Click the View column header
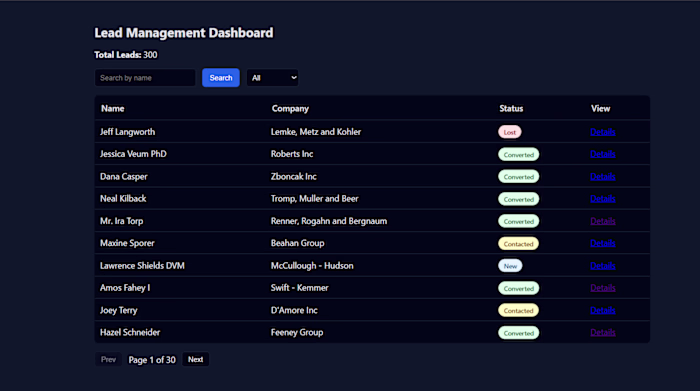Screen dimensions: 700x391 pyautogui.click(x=600, y=108)
